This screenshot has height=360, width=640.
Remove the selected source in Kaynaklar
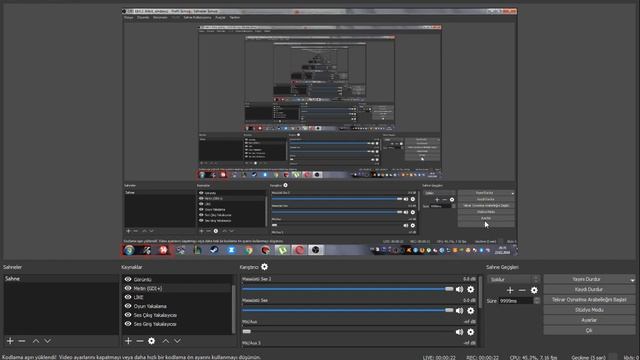tap(140, 340)
